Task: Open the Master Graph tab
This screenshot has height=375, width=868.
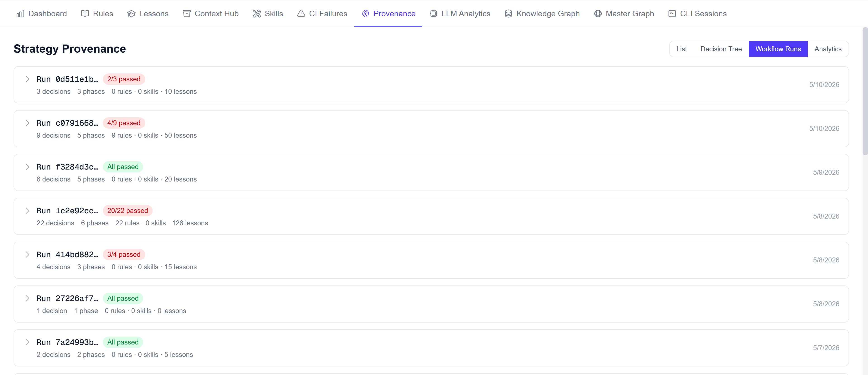Action: (x=624, y=14)
